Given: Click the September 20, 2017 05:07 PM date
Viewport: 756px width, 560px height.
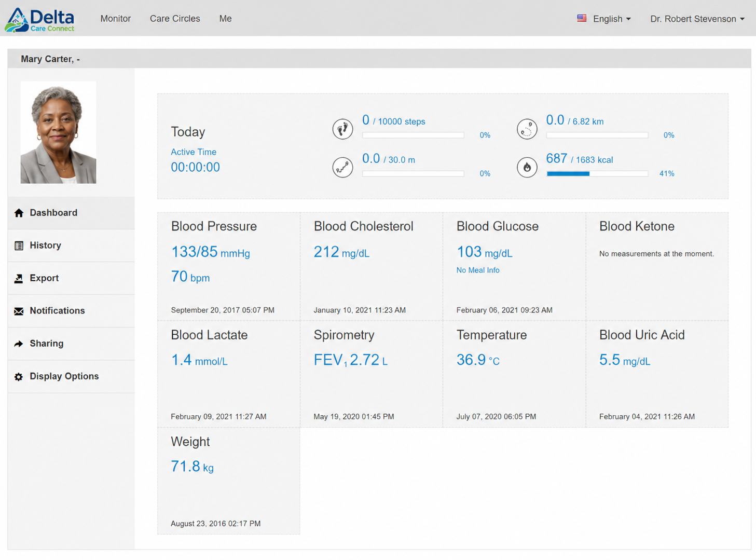Looking at the screenshot, I should point(223,310).
